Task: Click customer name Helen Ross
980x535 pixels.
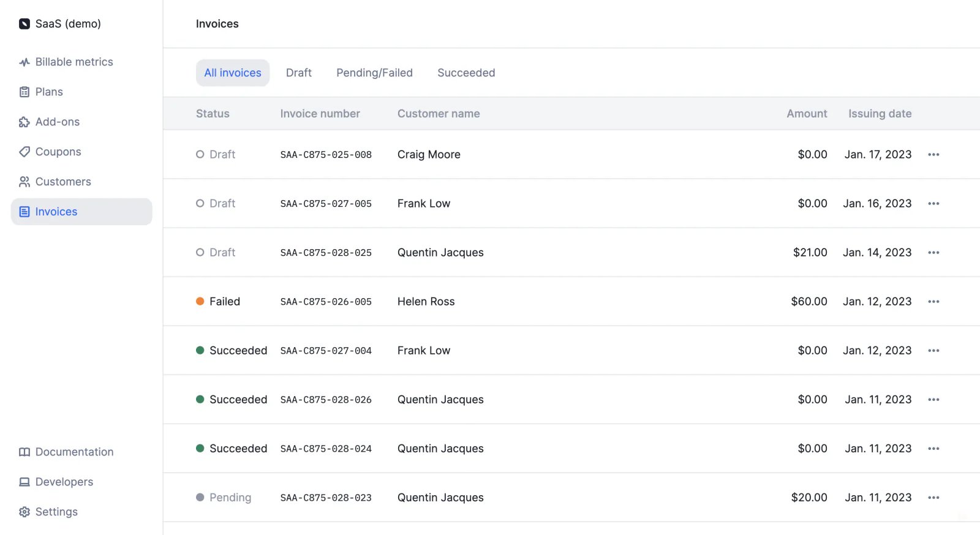Action: coord(426,301)
